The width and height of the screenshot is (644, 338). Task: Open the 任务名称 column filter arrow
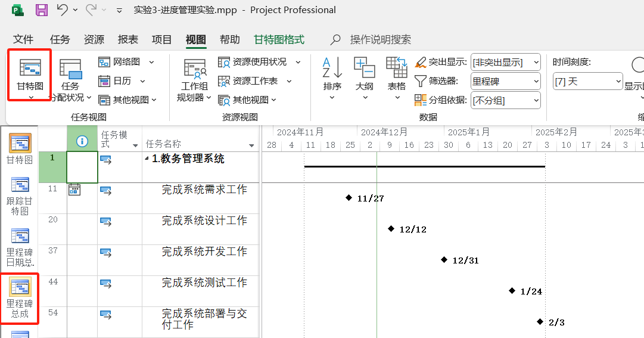[251, 145]
